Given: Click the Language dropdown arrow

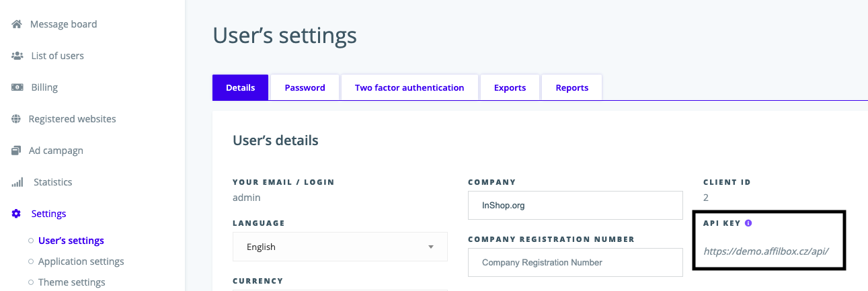Looking at the screenshot, I should [430, 247].
